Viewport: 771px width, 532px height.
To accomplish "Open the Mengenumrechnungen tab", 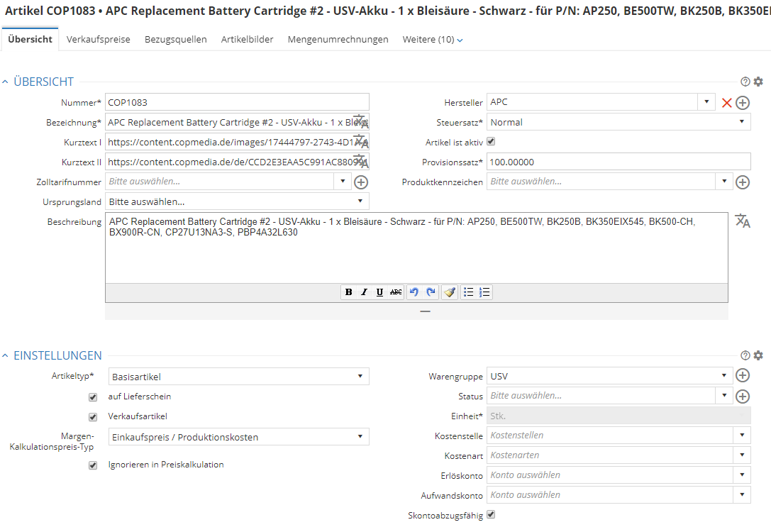I will [x=338, y=39].
